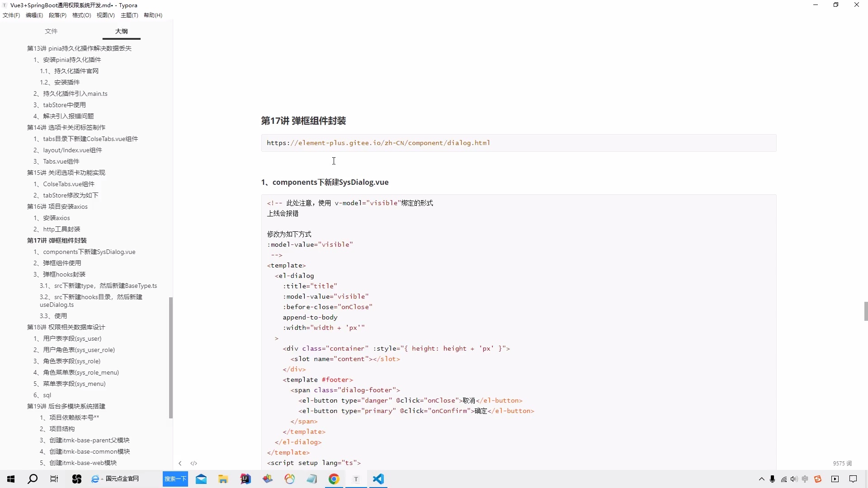868x488 pixels.
Task: Open Google Chrome from the taskbar
Action: click(x=334, y=479)
